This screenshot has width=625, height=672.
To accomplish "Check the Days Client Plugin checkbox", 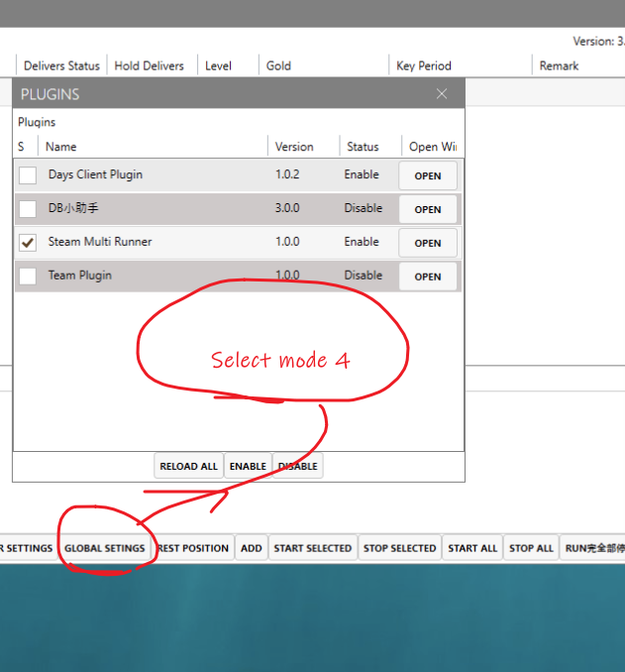I will pos(28,175).
